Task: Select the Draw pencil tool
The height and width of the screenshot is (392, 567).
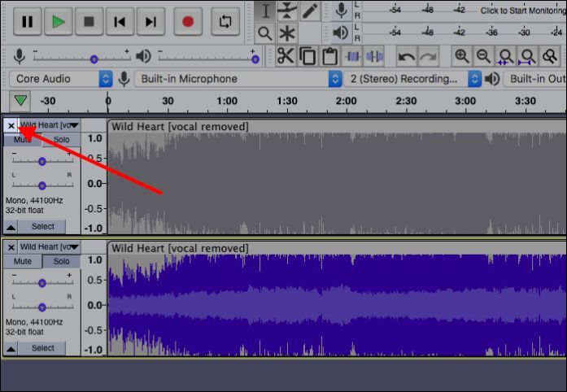Action: coord(310,11)
